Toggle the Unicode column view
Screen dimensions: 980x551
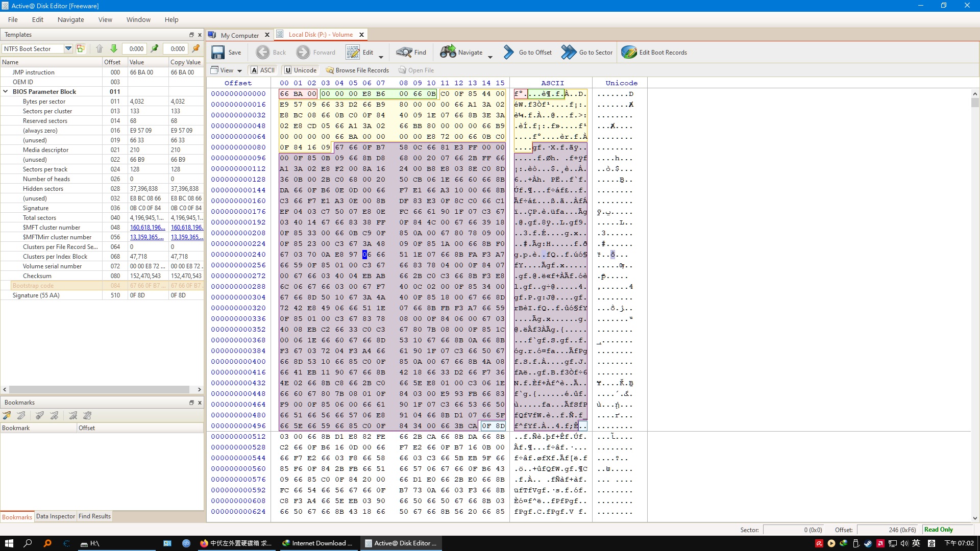(300, 70)
